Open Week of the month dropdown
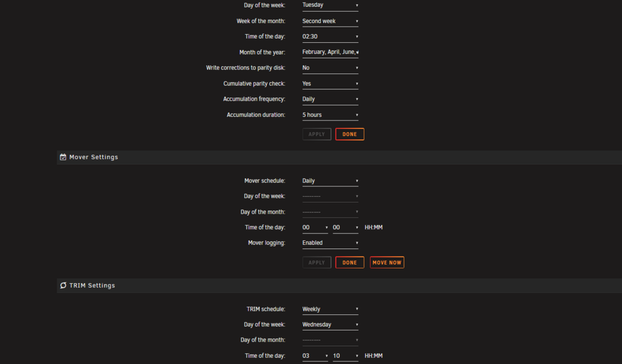 point(330,21)
